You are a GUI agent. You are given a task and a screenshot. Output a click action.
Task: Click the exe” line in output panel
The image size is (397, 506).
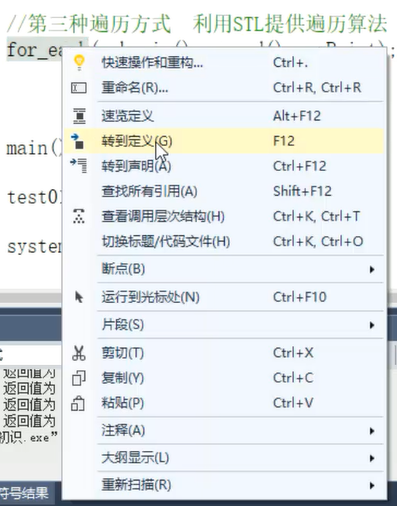(x=29, y=437)
